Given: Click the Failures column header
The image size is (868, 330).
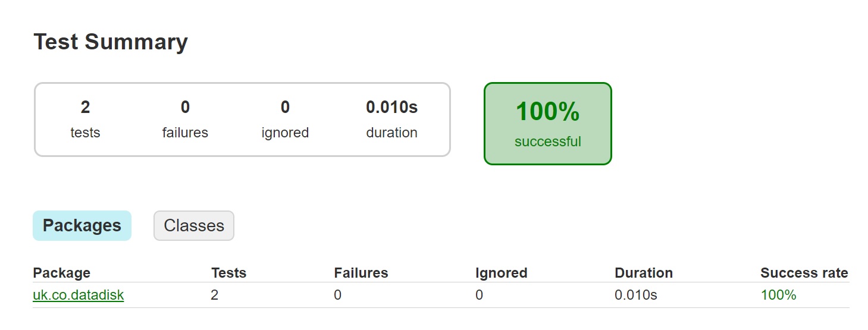Looking at the screenshot, I should 361,273.
